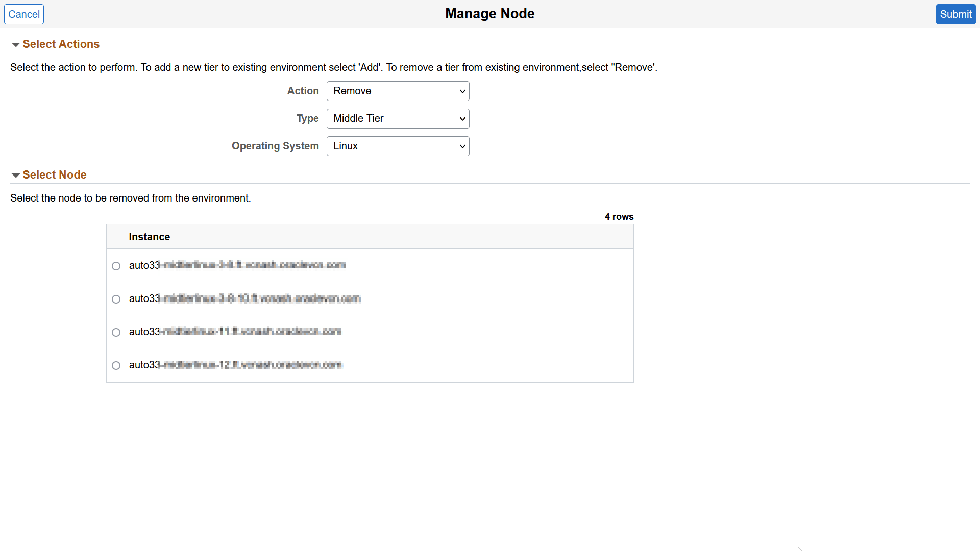
Task: Click the fourth instance row
Action: [357, 365]
